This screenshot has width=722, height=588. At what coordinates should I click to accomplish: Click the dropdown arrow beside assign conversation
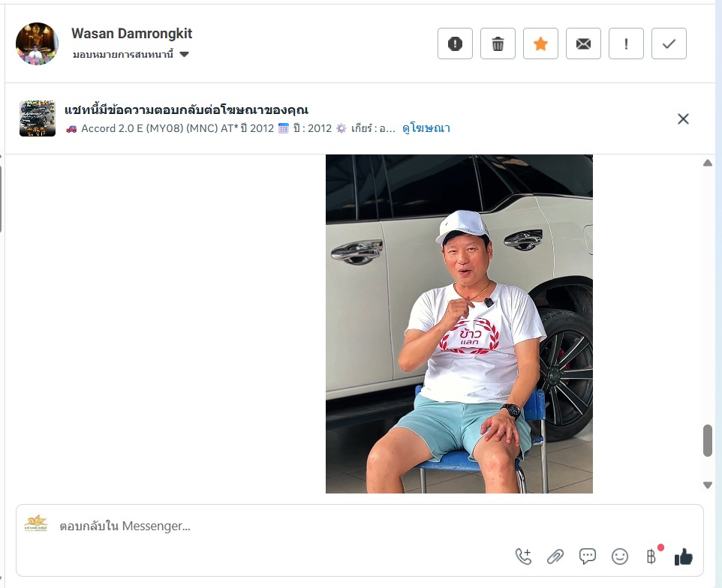click(x=184, y=54)
